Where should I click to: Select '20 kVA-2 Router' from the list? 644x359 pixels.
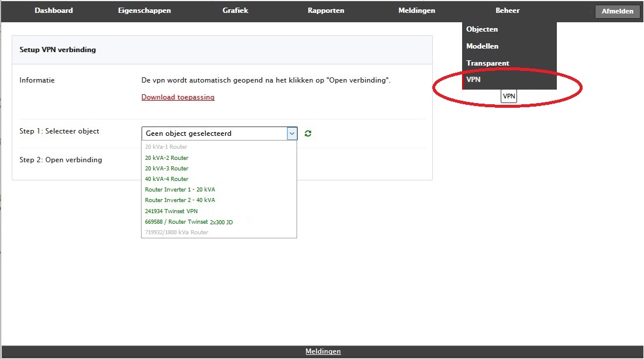click(x=167, y=158)
